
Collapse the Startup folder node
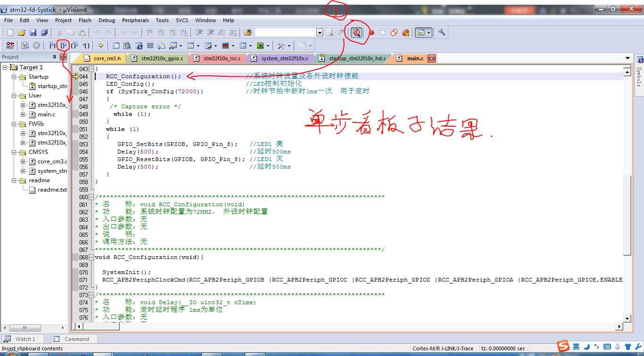(14, 77)
